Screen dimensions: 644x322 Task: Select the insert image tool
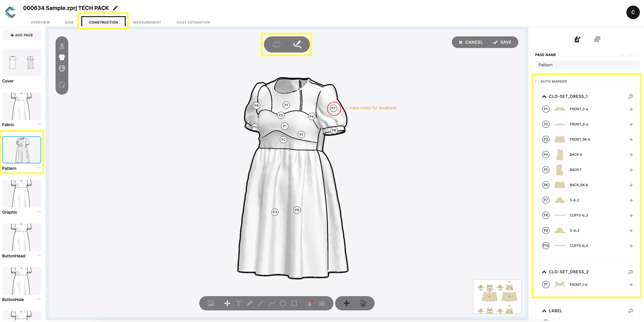pyautogui.click(x=211, y=303)
